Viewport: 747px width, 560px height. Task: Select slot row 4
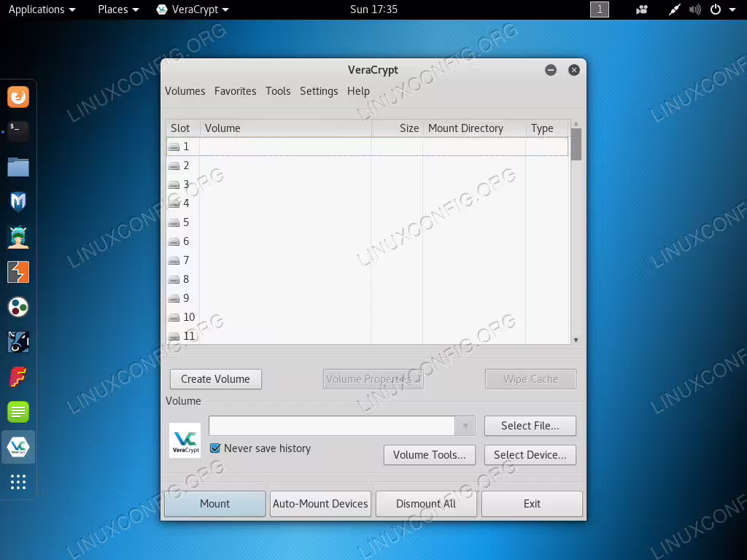pyautogui.click(x=368, y=203)
